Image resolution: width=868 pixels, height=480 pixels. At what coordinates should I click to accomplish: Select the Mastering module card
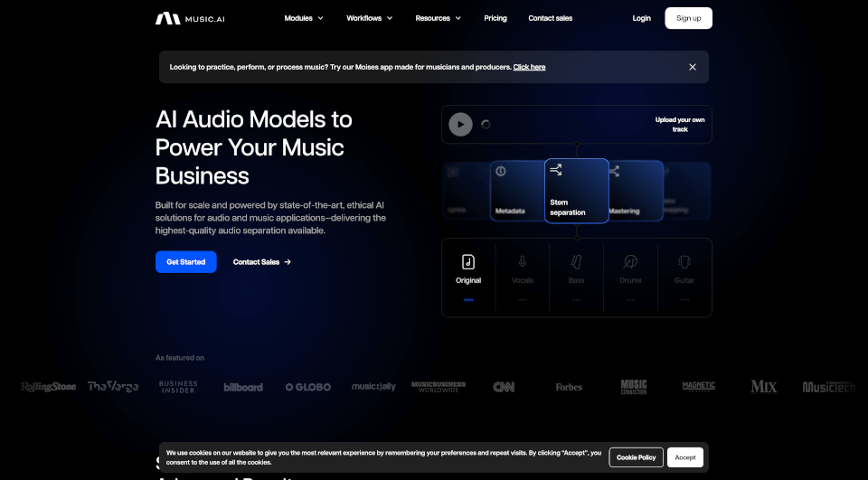pyautogui.click(x=636, y=191)
